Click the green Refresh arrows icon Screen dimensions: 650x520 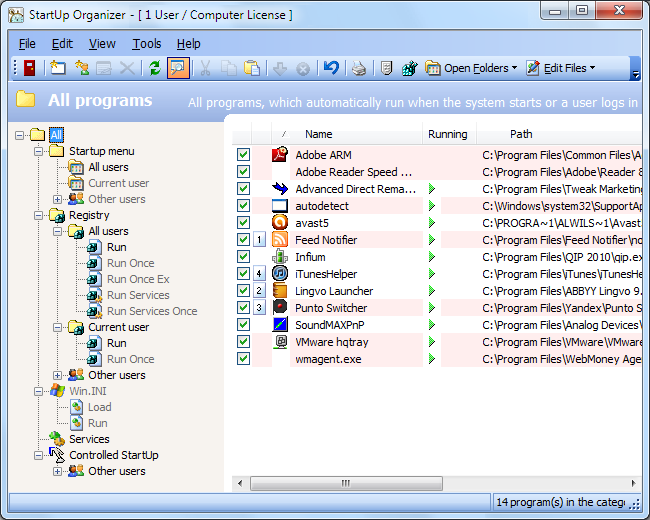(x=155, y=68)
